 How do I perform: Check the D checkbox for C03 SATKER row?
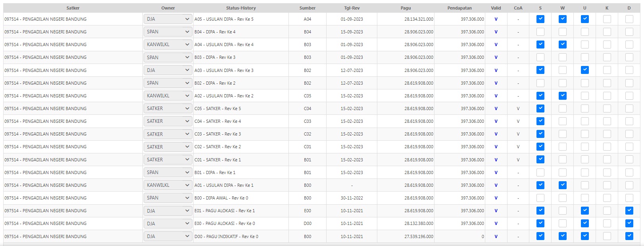click(x=629, y=134)
